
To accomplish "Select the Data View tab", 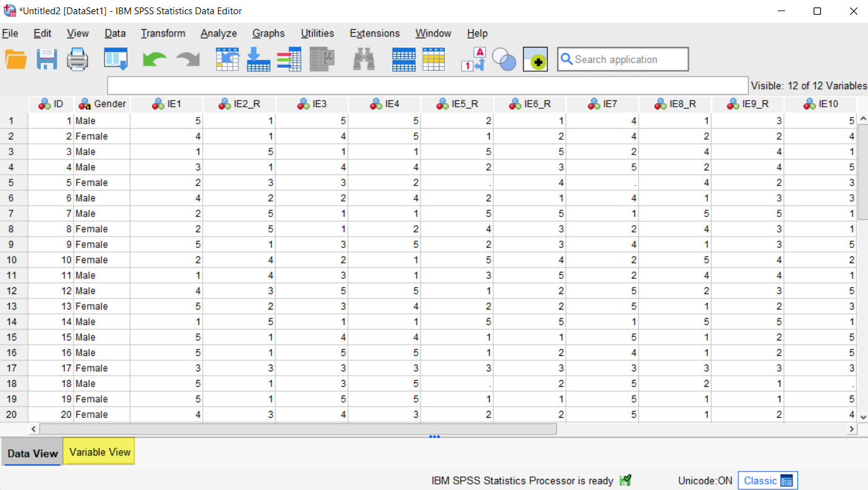I will click(31, 453).
